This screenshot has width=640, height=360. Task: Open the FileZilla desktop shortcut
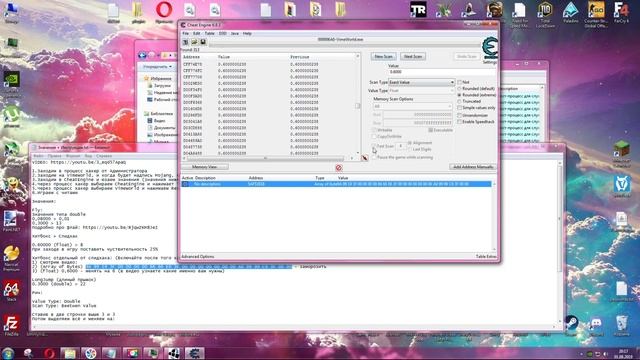pyautogui.click(x=11, y=325)
